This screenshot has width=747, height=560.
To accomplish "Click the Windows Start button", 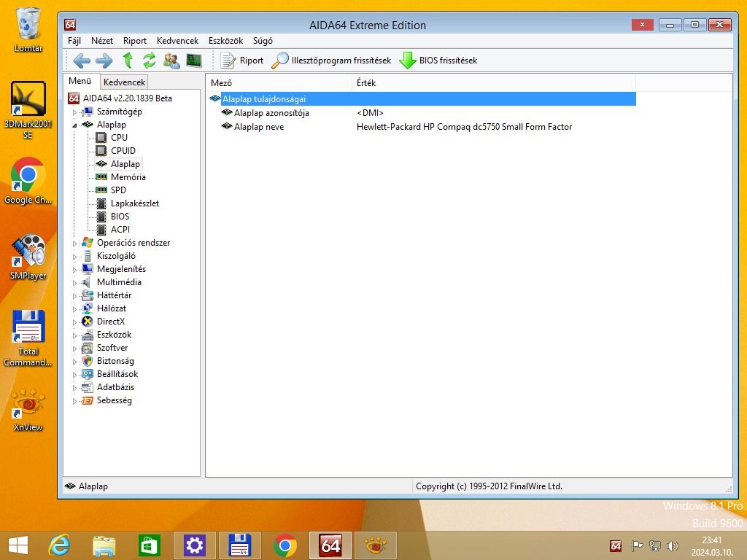I will tap(18, 545).
